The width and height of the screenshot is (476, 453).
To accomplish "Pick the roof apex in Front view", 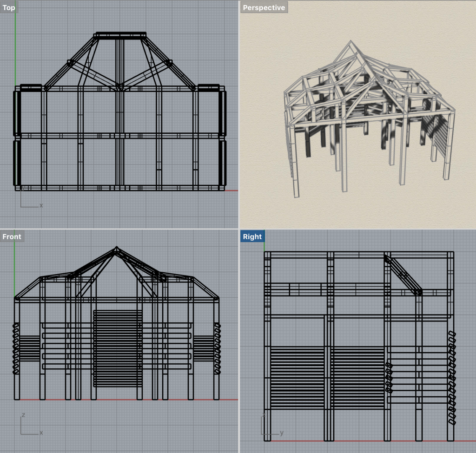I will pos(116,248).
